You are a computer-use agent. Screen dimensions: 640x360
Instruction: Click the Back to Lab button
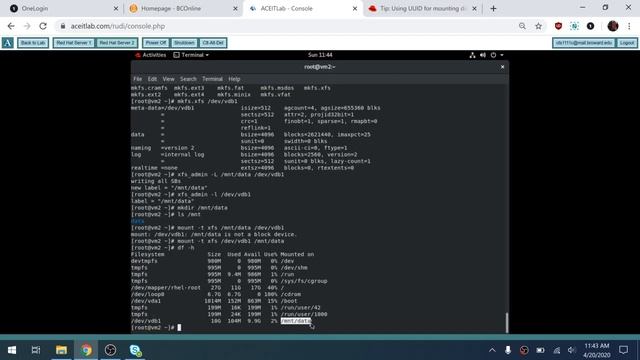(x=33, y=43)
